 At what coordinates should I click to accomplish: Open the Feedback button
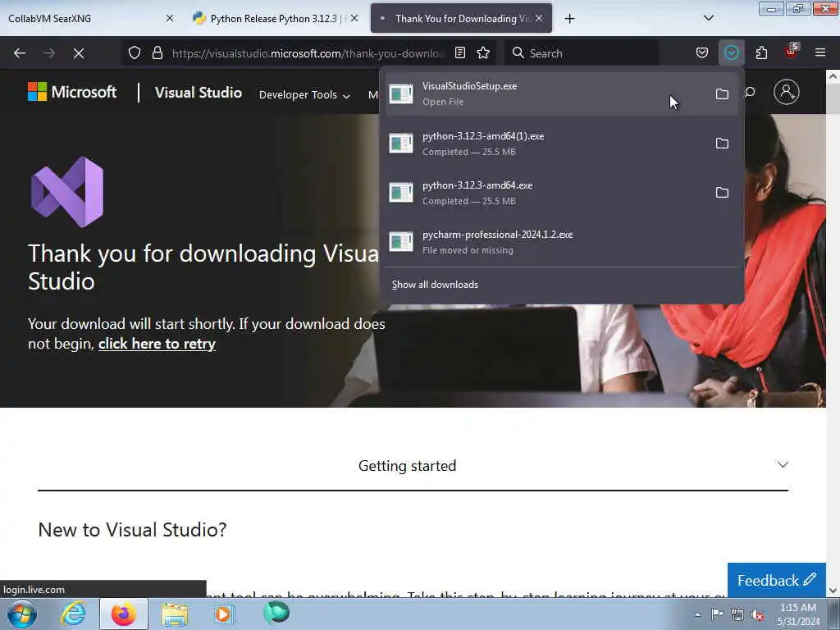776,580
